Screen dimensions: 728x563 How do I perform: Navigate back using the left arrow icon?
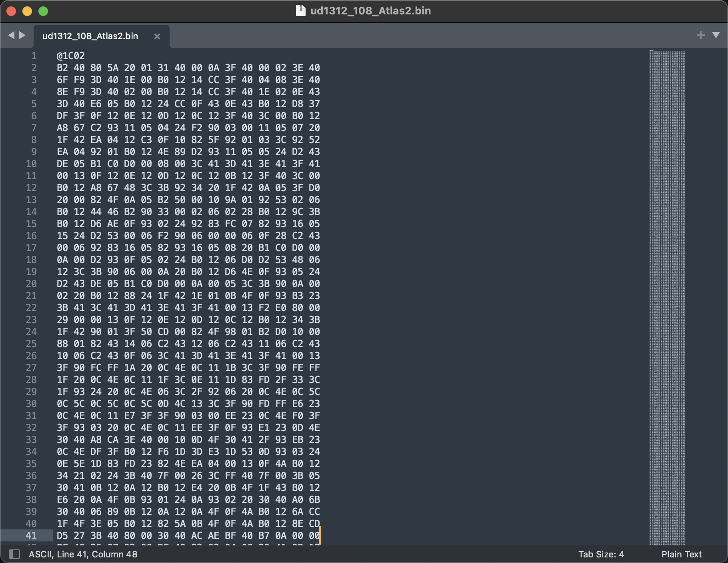coord(11,35)
